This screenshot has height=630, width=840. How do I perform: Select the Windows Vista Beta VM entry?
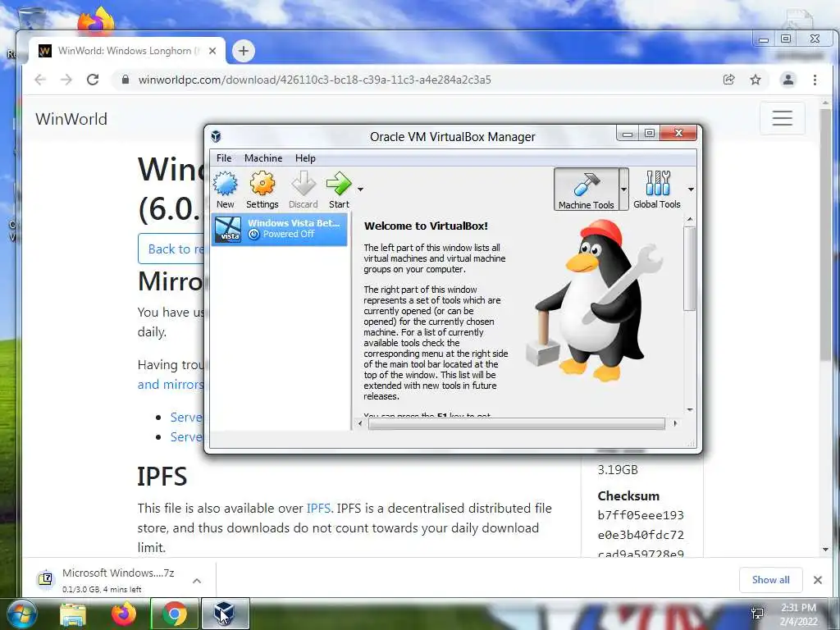point(279,229)
